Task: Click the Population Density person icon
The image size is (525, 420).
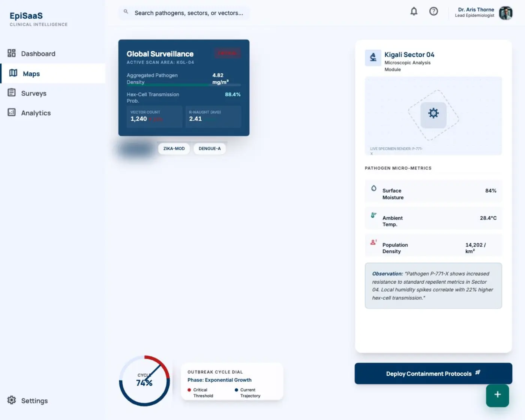Action: click(373, 242)
